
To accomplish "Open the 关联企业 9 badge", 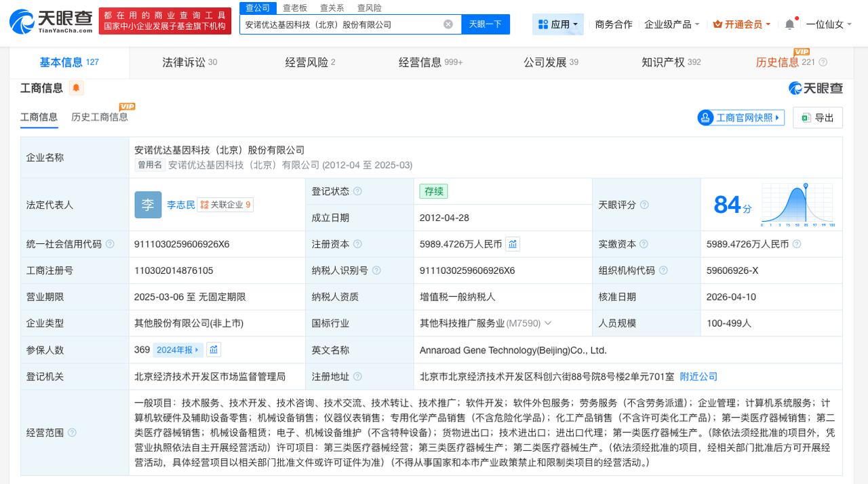I will 225,205.
